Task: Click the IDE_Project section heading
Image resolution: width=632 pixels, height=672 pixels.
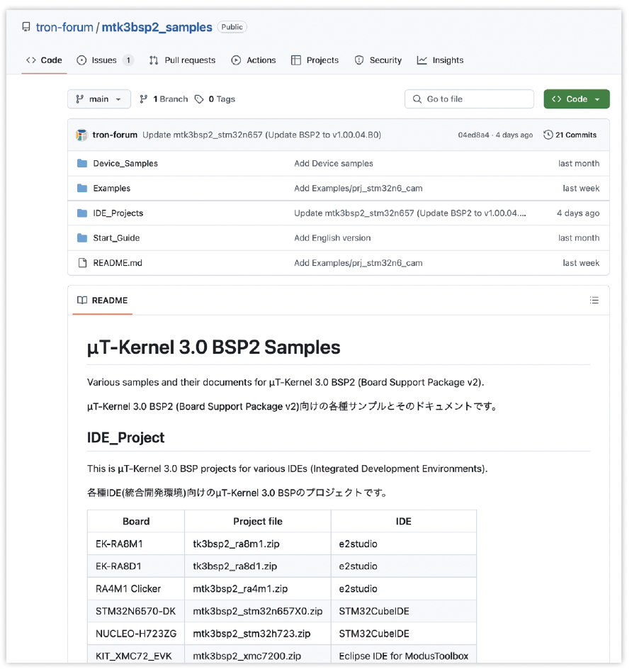Action: [126, 437]
